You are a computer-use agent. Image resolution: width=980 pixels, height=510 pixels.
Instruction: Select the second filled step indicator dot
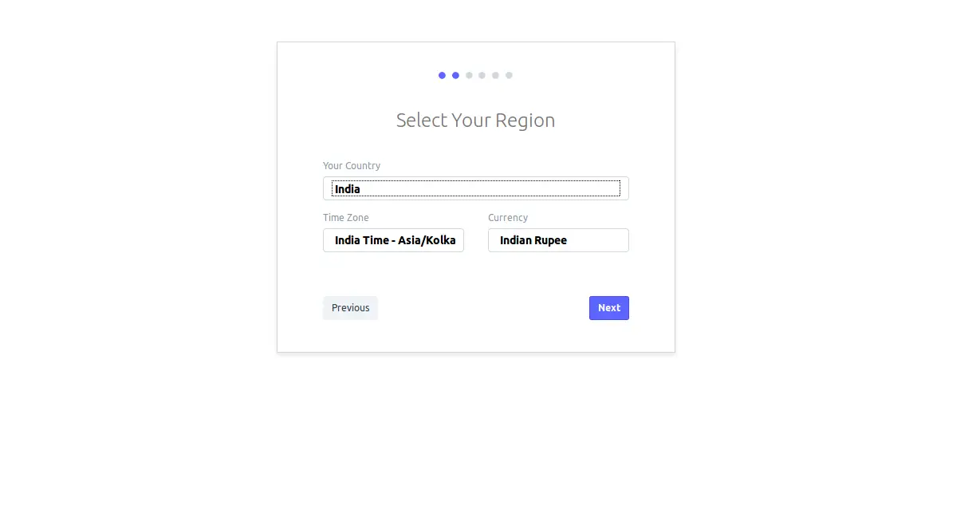tap(455, 75)
